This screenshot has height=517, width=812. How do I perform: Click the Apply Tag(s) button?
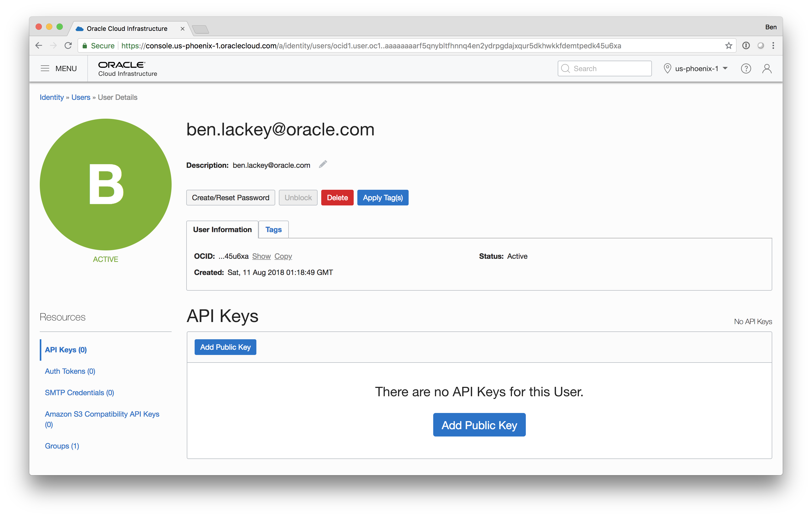click(x=382, y=198)
